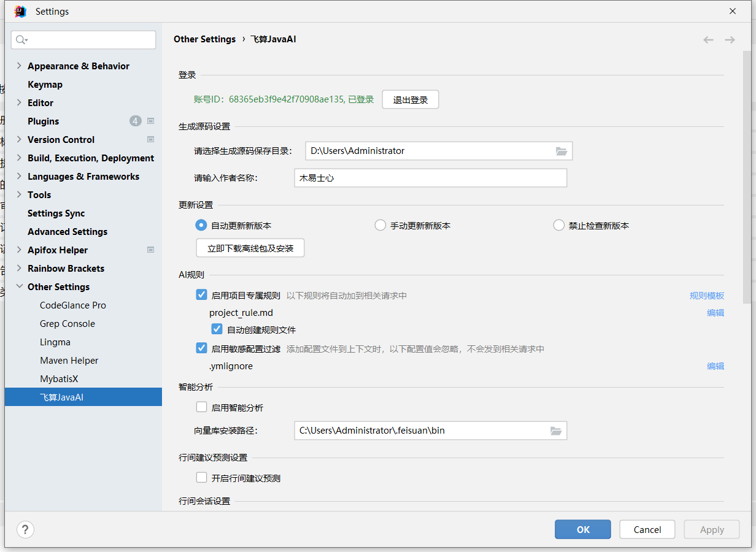The height and width of the screenshot is (552, 756).
Task: Expand the Version Control tree node
Action: click(18, 139)
